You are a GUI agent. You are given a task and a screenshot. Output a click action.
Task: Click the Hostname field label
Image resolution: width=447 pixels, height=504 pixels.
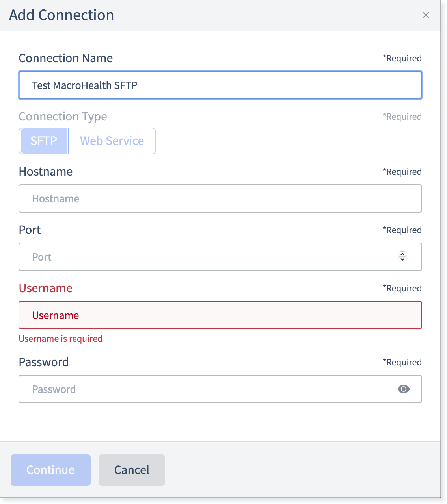[46, 172]
